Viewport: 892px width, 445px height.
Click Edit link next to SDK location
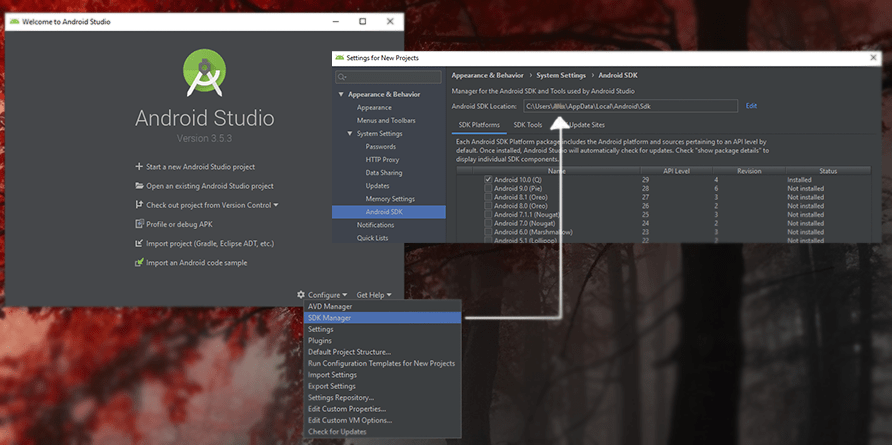[x=751, y=106]
